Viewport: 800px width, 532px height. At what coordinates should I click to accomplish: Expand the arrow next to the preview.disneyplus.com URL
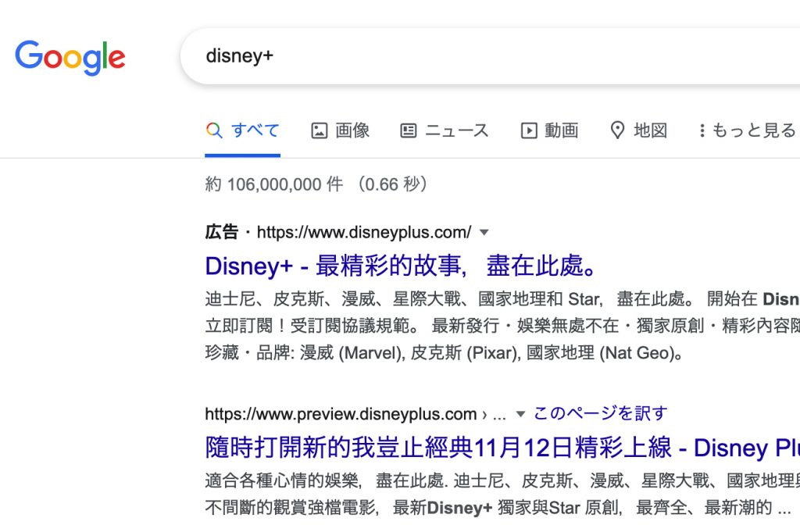point(520,414)
